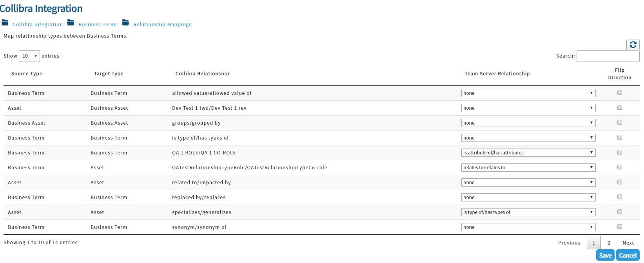Open relationship dropdown for replaced by/replaces row
This screenshot has height=263, width=644.
pyautogui.click(x=528, y=197)
